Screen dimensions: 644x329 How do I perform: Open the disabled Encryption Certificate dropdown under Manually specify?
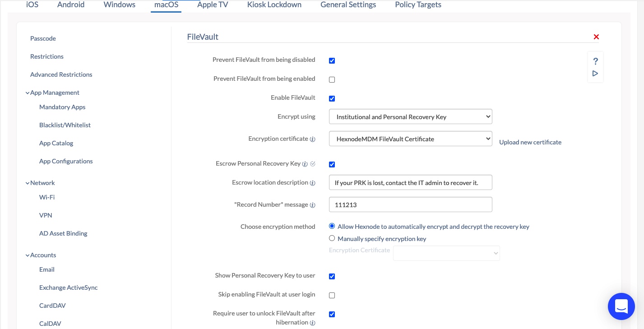[x=446, y=253]
